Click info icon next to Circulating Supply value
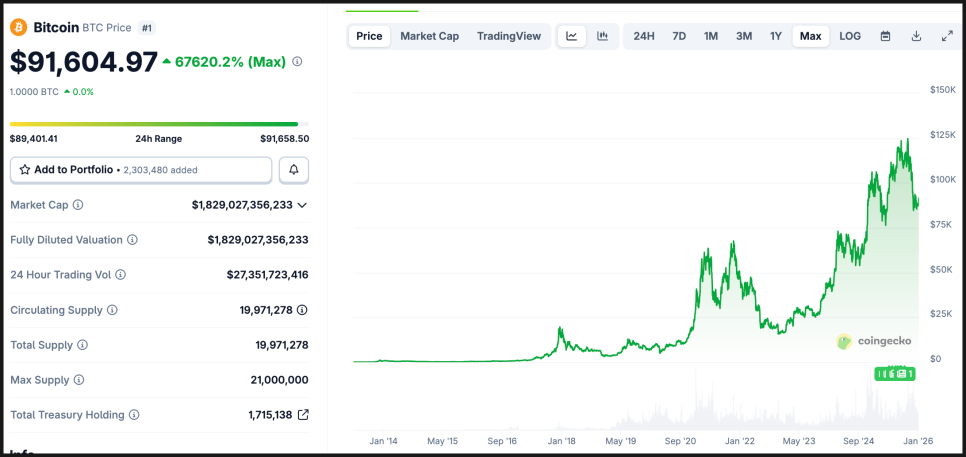This screenshot has height=457, width=966. click(x=302, y=310)
